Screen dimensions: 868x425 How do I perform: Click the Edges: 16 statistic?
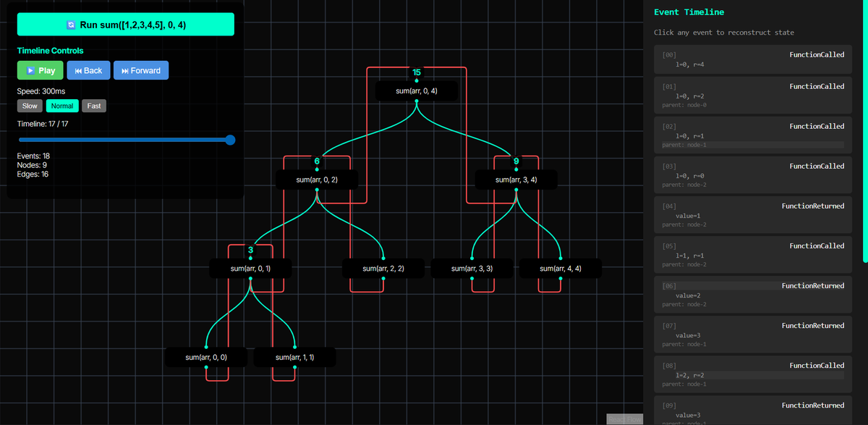tap(33, 174)
